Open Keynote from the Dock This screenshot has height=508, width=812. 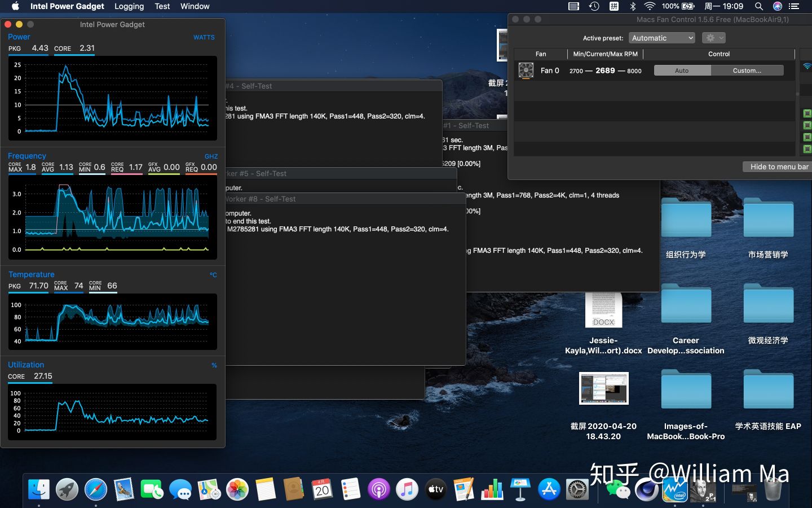pos(520,490)
